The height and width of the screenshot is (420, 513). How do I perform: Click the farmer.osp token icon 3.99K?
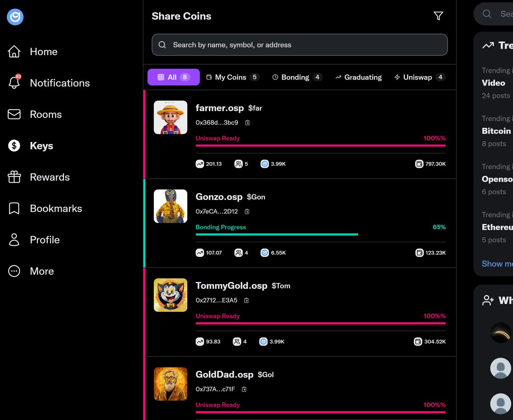pyautogui.click(x=265, y=164)
